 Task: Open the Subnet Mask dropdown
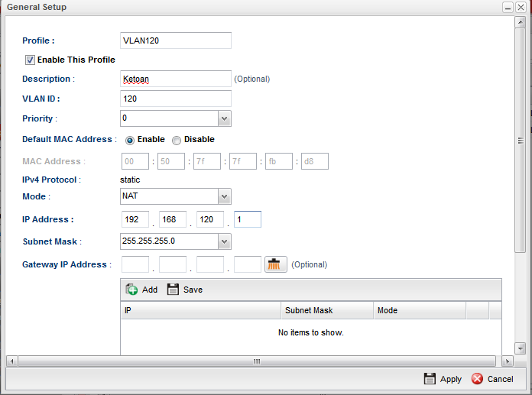point(224,241)
